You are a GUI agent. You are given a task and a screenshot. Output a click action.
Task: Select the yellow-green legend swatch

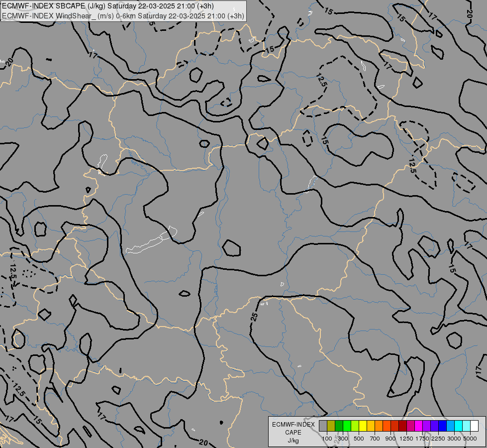[355, 426]
